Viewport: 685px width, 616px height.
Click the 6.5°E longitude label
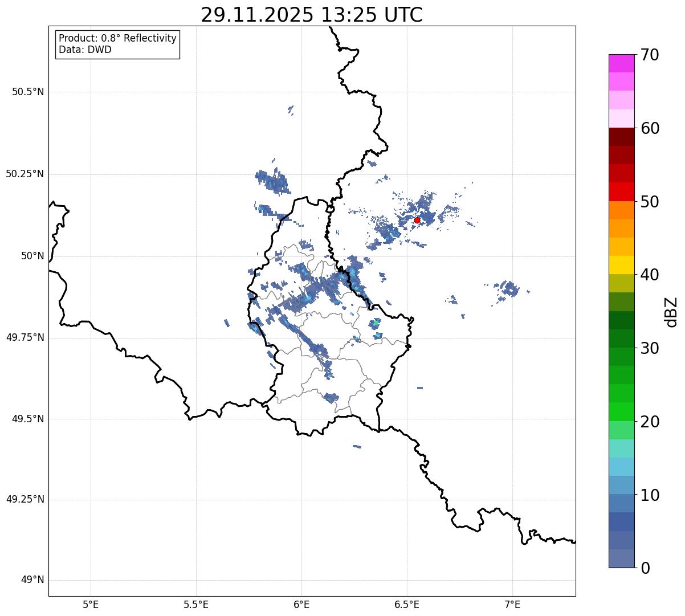coord(407,605)
